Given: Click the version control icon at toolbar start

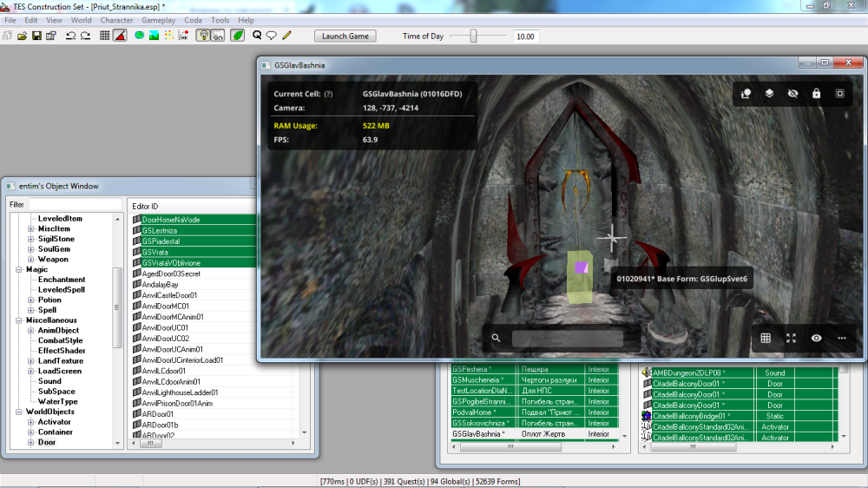Looking at the screenshot, I should [x=7, y=36].
